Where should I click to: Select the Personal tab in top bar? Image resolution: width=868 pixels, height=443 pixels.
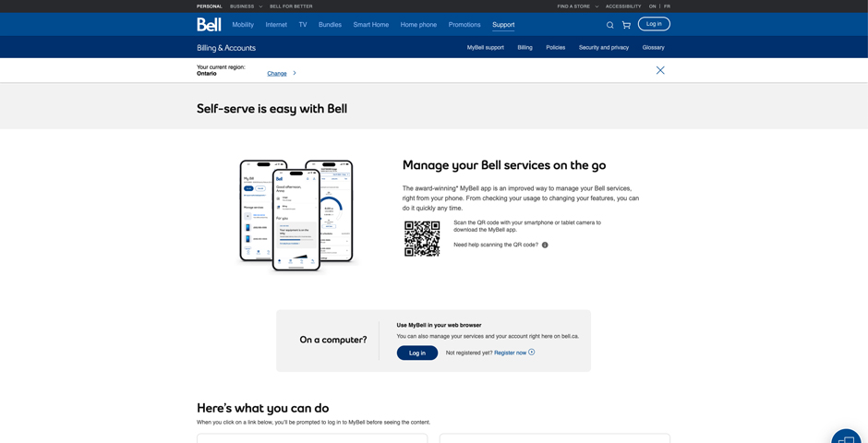[x=210, y=6]
